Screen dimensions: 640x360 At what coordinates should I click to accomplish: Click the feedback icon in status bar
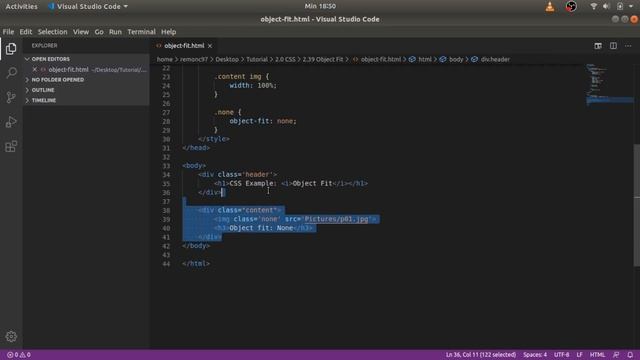(x=616, y=355)
